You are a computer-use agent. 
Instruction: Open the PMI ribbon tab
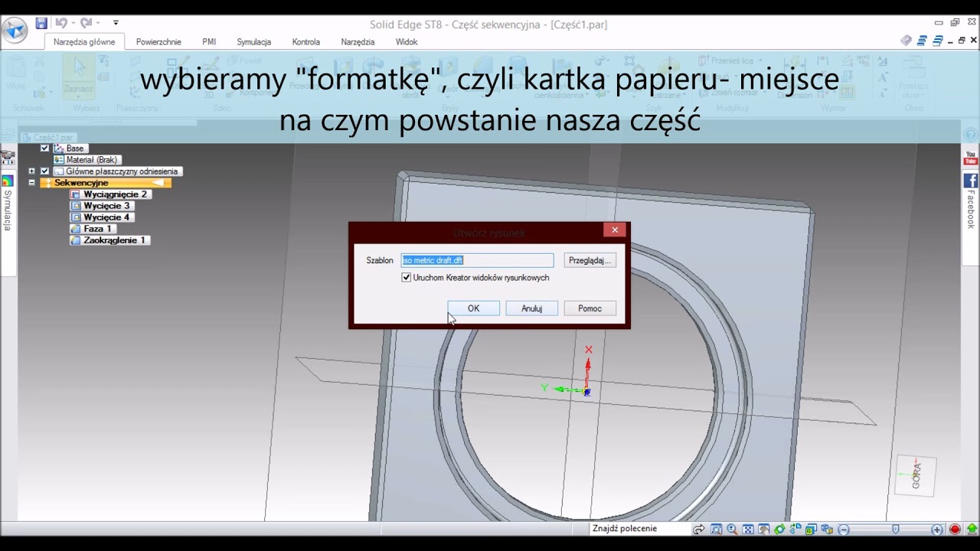[209, 42]
